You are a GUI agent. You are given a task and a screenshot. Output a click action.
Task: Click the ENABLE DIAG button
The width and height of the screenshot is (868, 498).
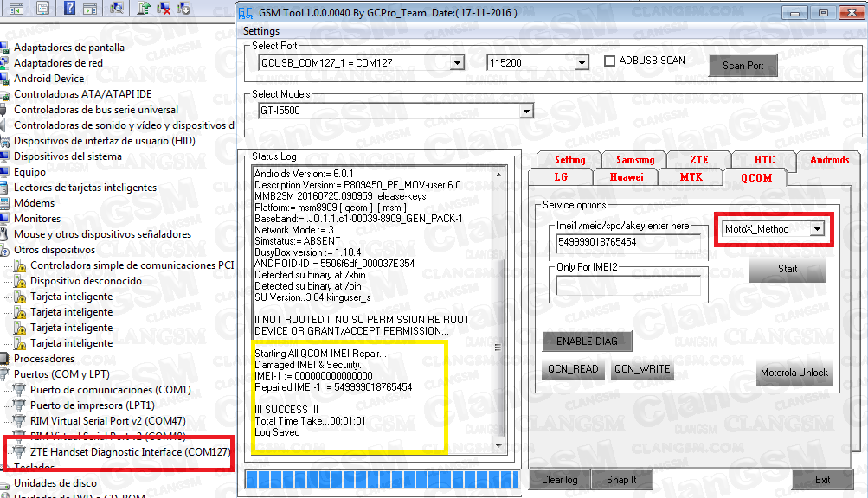(x=587, y=342)
